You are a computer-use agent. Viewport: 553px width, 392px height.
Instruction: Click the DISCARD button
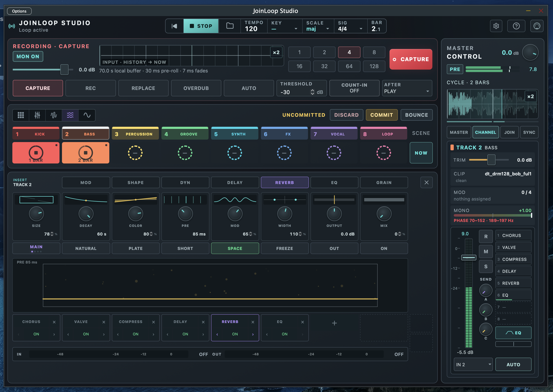point(346,115)
